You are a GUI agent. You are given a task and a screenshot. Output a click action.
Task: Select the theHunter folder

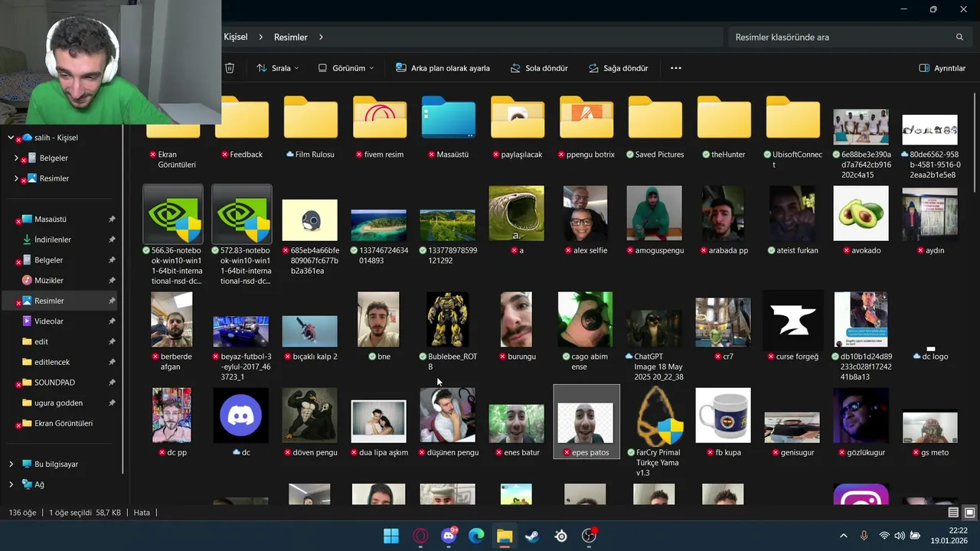[724, 126]
